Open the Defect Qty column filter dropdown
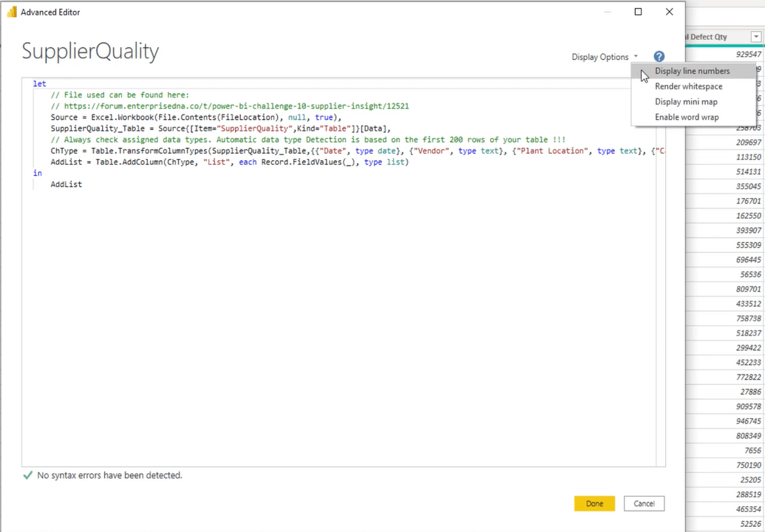 click(x=755, y=37)
